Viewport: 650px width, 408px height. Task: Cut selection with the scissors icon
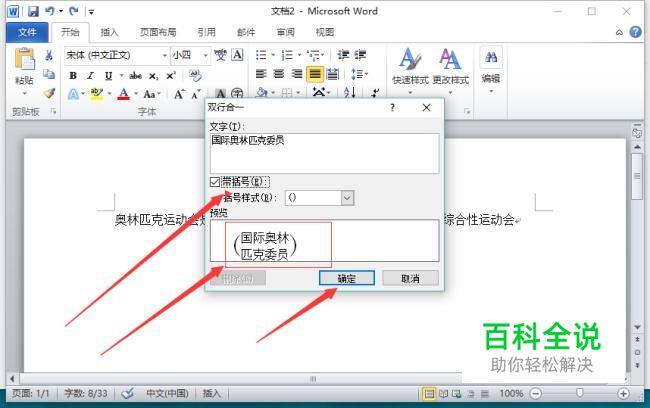click(49, 55)
